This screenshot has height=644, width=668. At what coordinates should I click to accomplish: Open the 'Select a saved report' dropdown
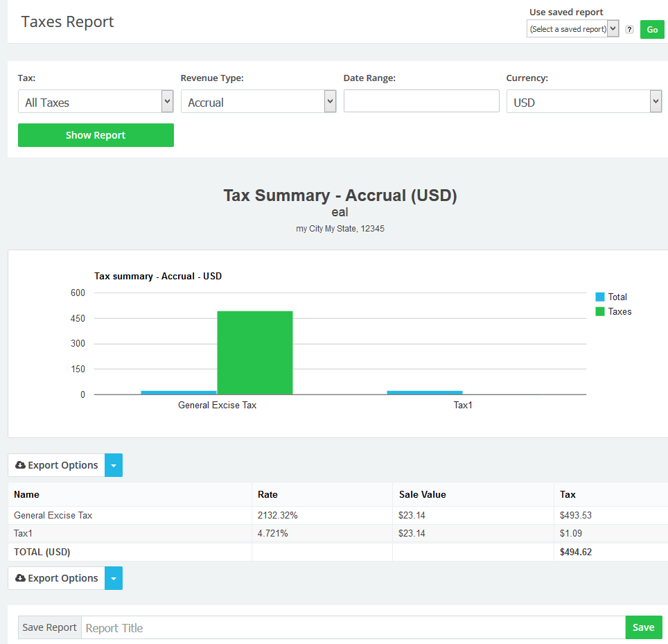point(572,29)
